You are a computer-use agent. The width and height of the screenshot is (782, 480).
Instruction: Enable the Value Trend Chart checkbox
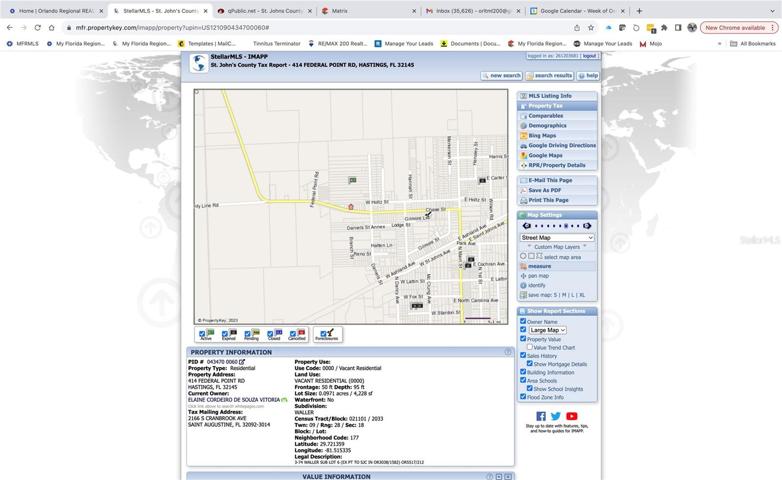(530, 347)
